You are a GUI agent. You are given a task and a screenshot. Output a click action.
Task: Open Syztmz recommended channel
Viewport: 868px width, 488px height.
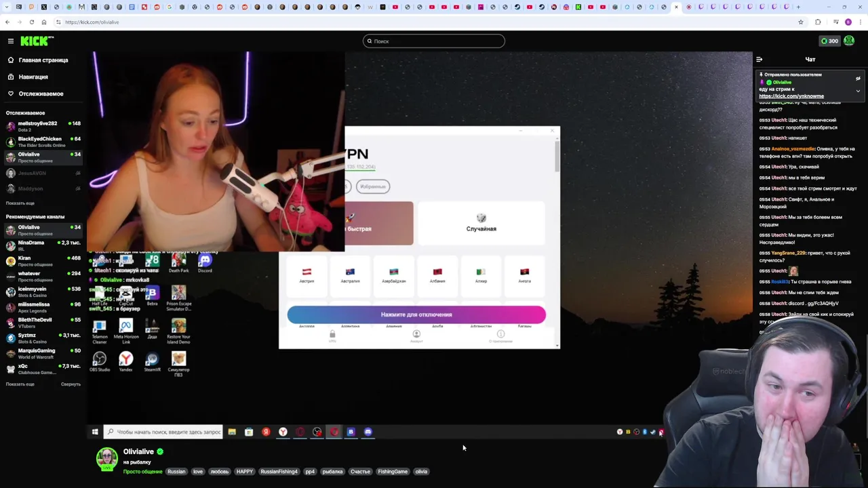click(x=43, y=338)
